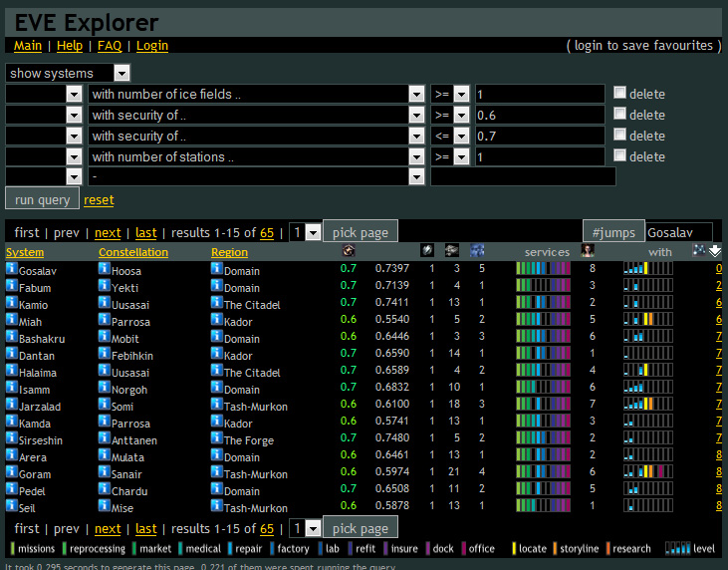Open operator dropdown for ice fields filter
The width and height of the screenshot is (728, 570).
click(450, 94)
